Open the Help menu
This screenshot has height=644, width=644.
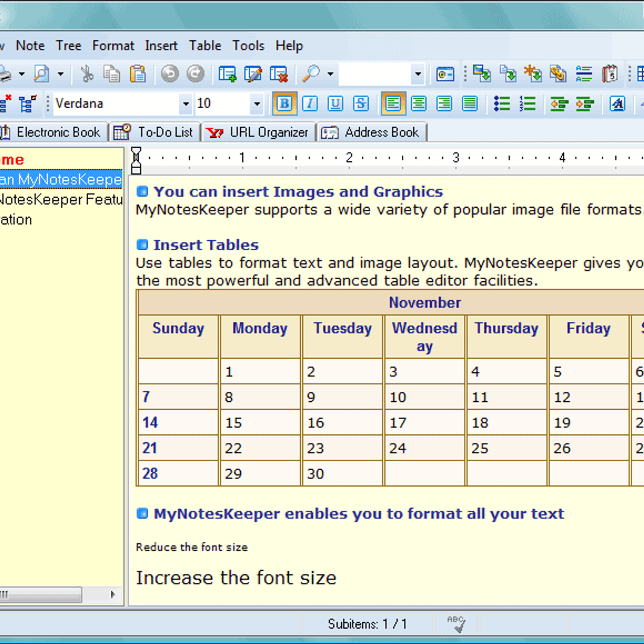coord(289,46)
